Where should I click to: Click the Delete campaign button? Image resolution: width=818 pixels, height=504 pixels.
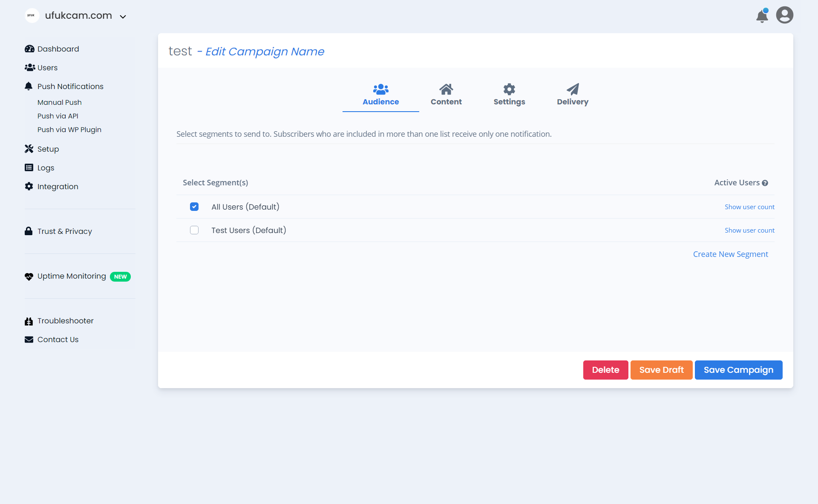click(605, 370)
